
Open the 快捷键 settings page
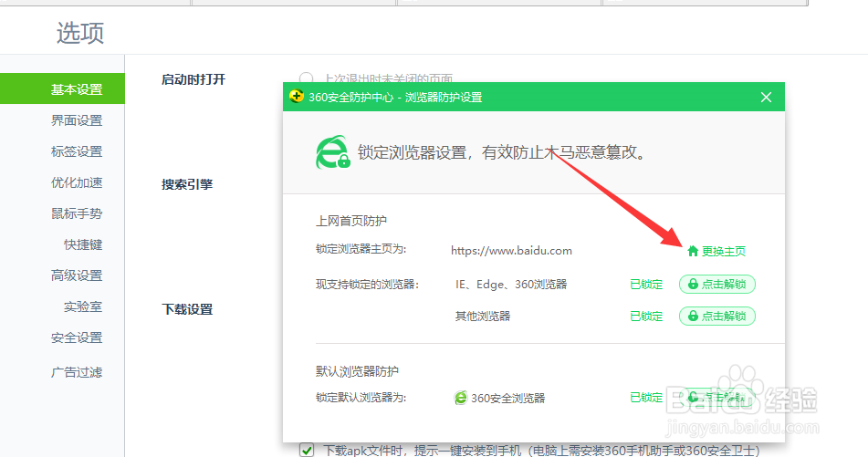point(83,244)
